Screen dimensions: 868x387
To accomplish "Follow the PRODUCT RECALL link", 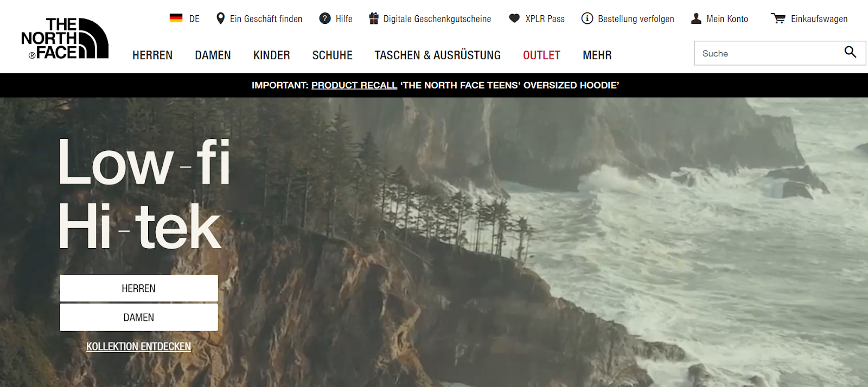I will pos(354,85).
